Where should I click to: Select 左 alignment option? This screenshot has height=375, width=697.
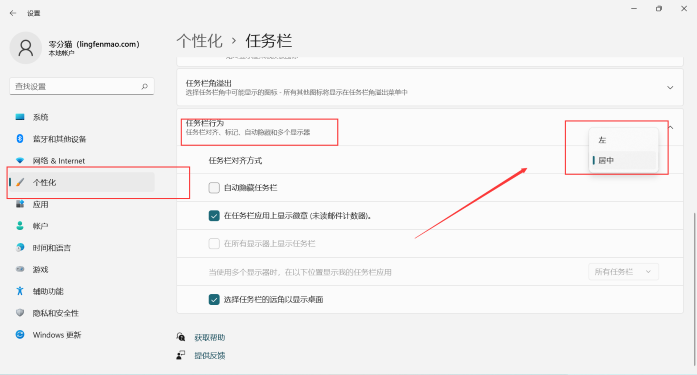tap(624, 140)
